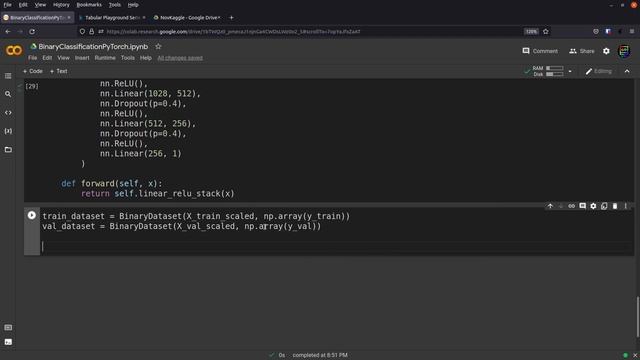Show site security shield information

pos(82,31)
